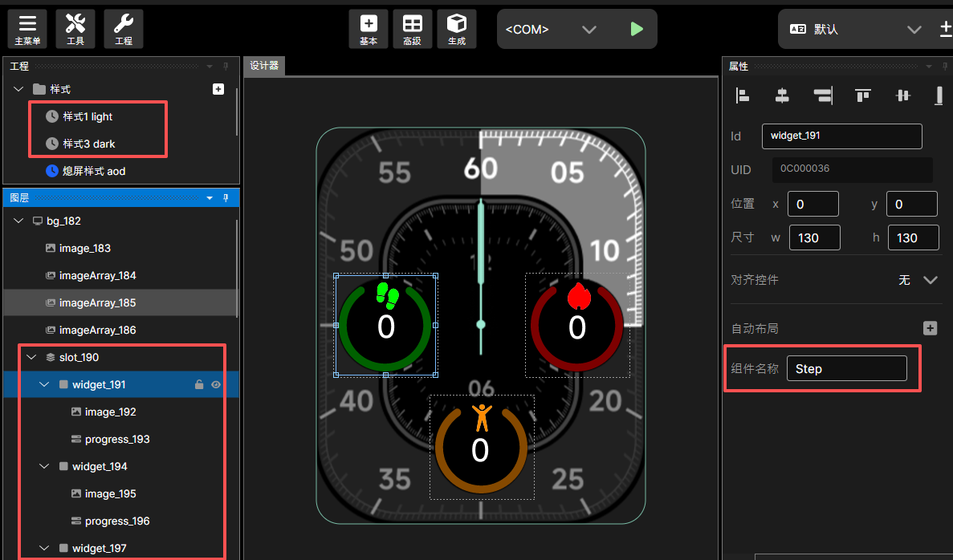Open the 主菜单 hamburger menu
Viewport: 953px width, 560px height.
[x=27, y=29]
